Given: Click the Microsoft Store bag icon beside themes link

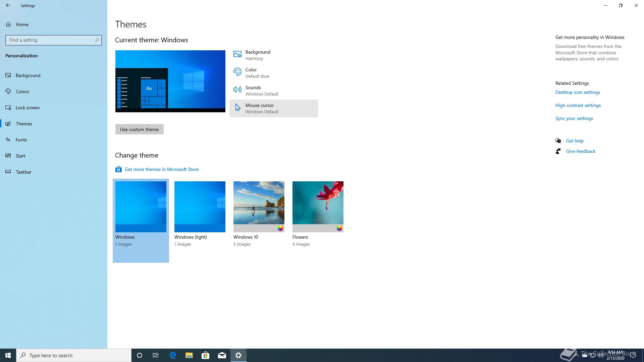Looking at the screenshot, I should [118, 169].
